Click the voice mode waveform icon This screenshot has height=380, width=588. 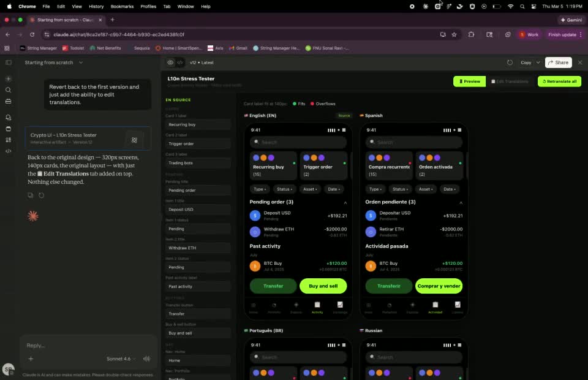pos(146,359)
